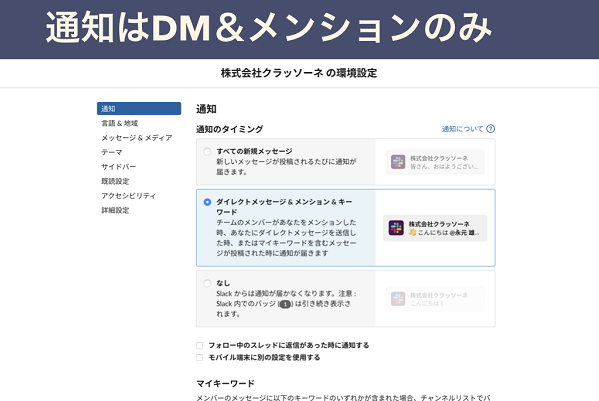Select the 通知 sidebar item
599x401 pixels.
[139, 108]
